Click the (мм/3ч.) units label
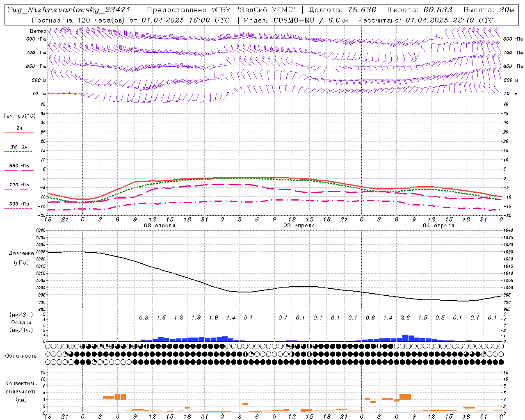Screen dimensions: 525x420 [21, 315]
